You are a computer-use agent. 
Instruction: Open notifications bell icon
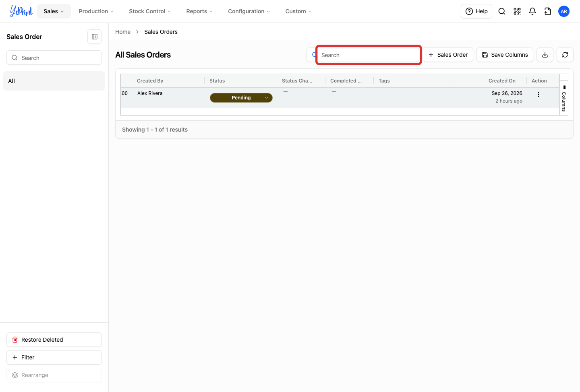[x=532, y=11]
